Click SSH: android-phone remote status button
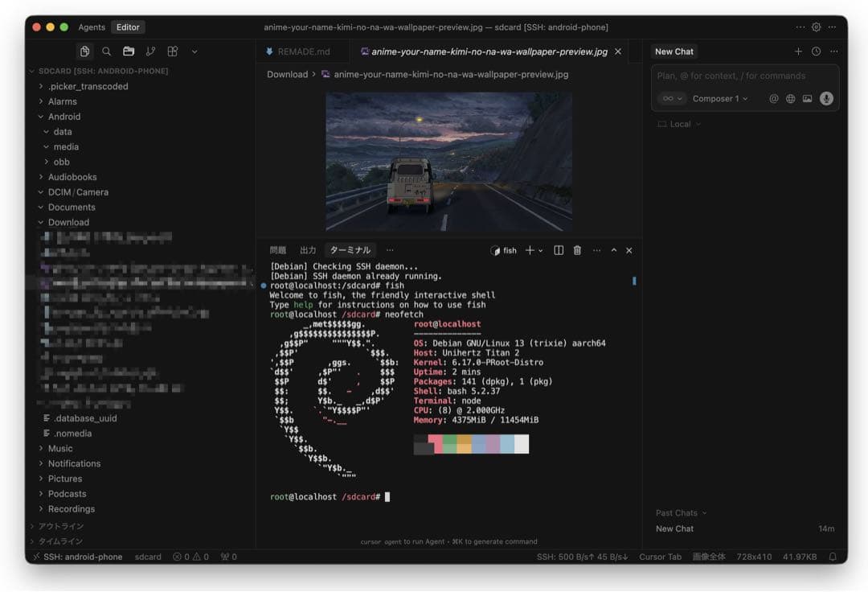Image resolution: width=868 pixels, height=592 pixels. click(x=78, y=557)
